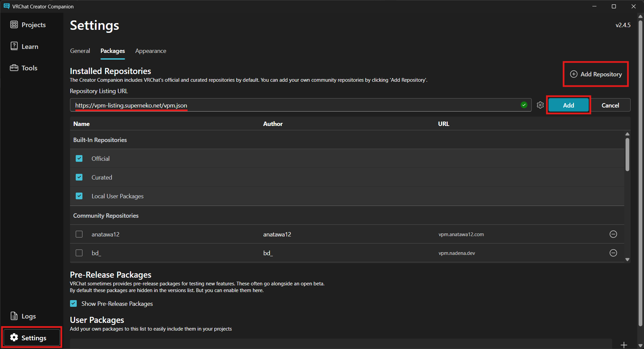The image size is (644, 349).
Task: Enable the anatawa12 repository checkbox
Action: 79,234
